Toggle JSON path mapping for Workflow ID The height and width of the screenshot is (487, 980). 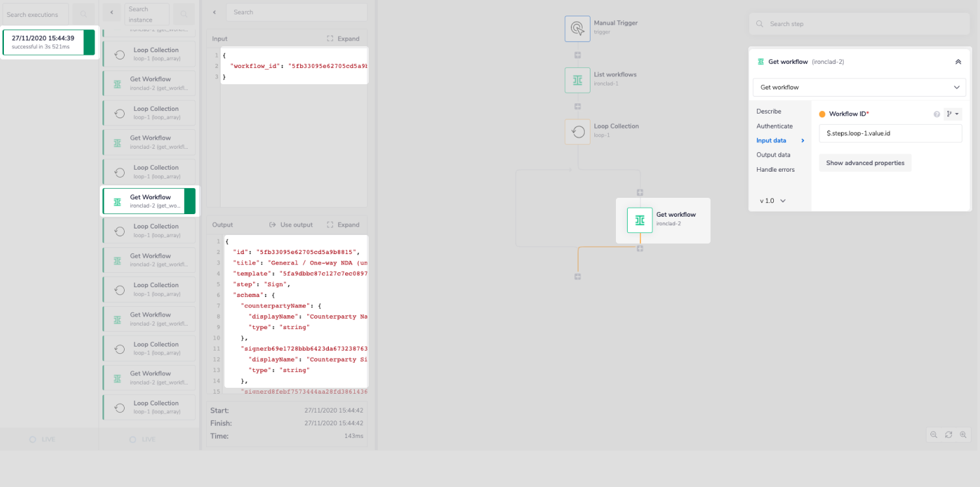pyautogui.click(x=953, y=114)
